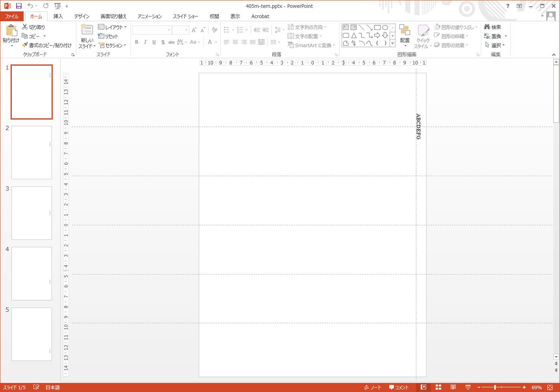The width and height of the screenshot is (560, 392).
Task: Switch to Slide Sorter view icon
Action: click(438, 388)
